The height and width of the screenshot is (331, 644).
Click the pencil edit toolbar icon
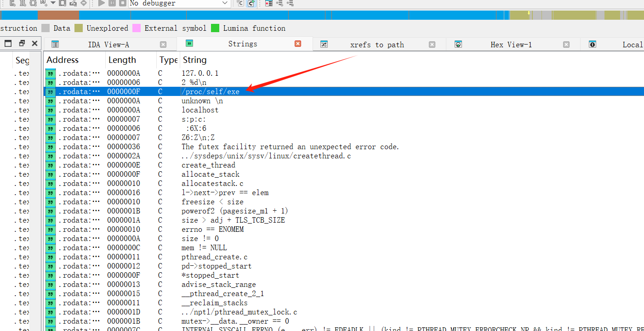[x=74, y=3]
